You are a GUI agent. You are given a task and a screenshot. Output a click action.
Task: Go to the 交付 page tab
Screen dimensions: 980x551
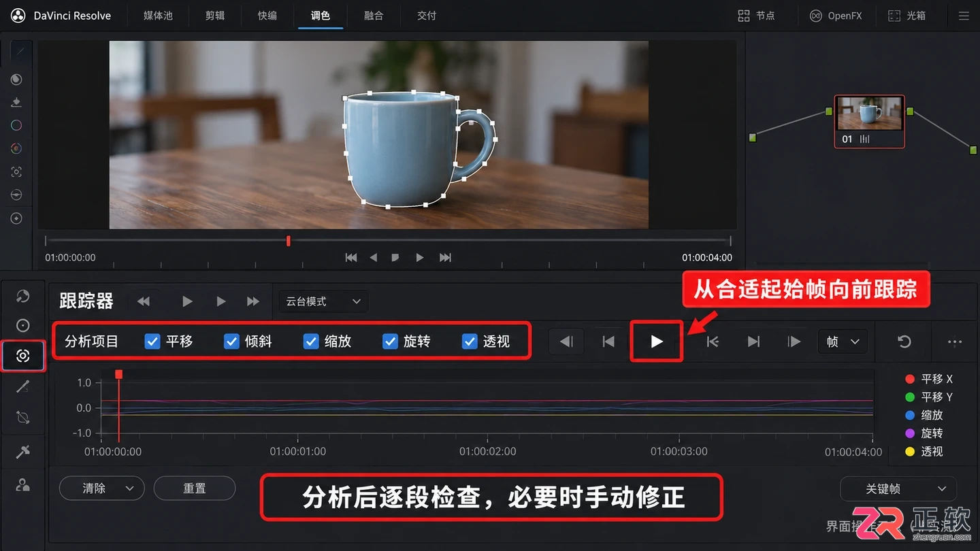pyautogui.click(x=427, y=15)
